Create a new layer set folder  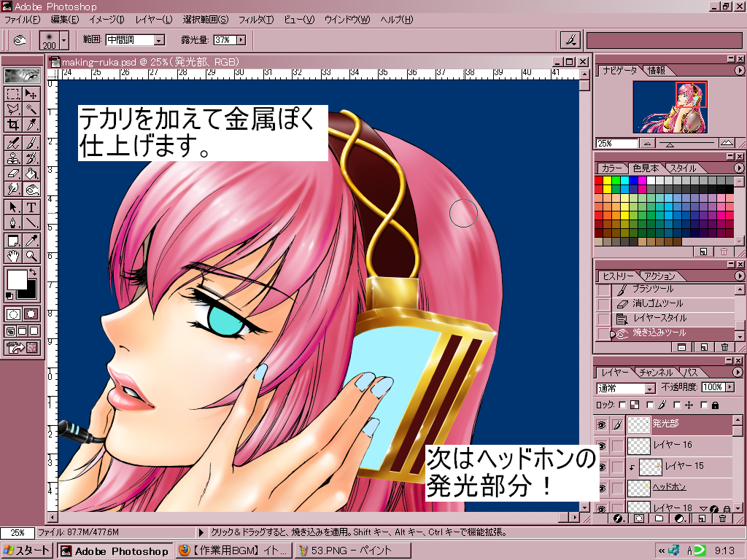(x=659, y=518)
